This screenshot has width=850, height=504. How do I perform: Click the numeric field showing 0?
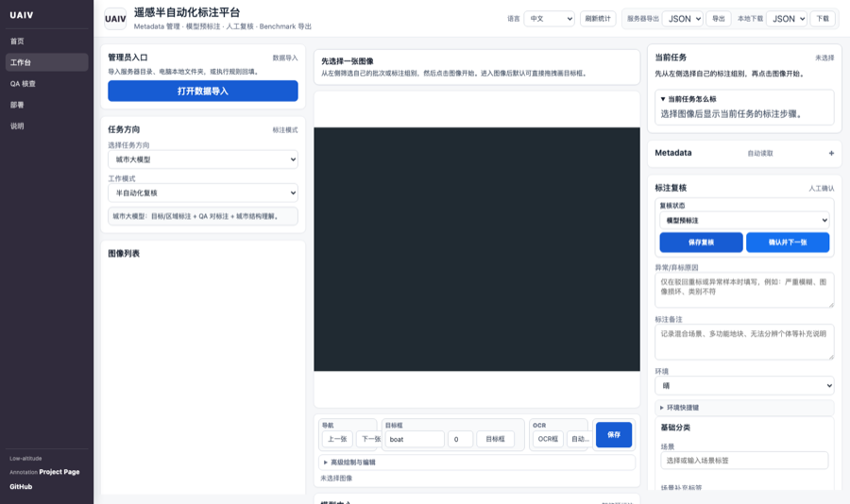point(460,439)
